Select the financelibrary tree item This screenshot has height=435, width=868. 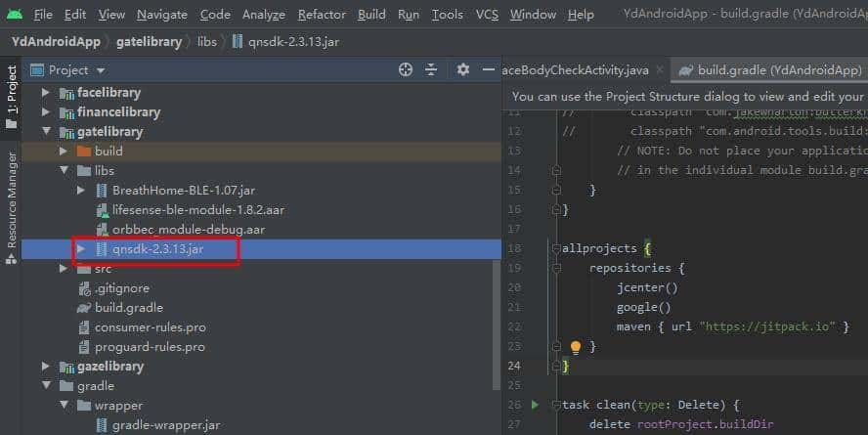click(x=119, y=111)
